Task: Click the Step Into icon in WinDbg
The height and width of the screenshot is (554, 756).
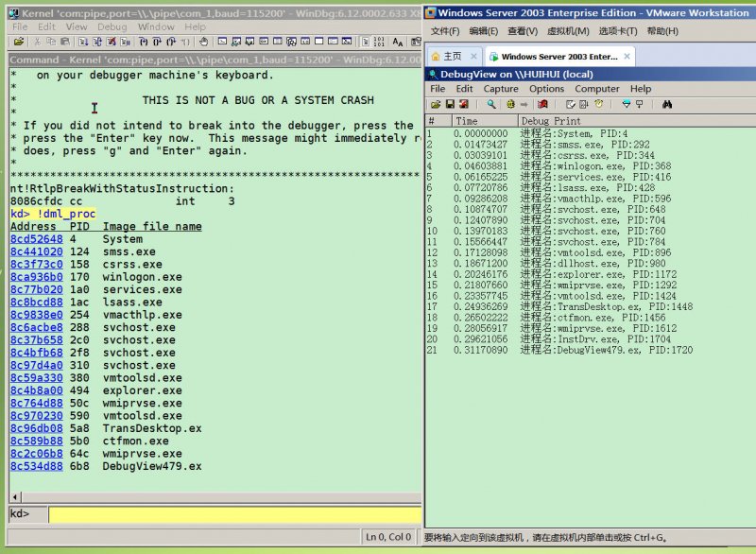Action: [x=143, y=42]
